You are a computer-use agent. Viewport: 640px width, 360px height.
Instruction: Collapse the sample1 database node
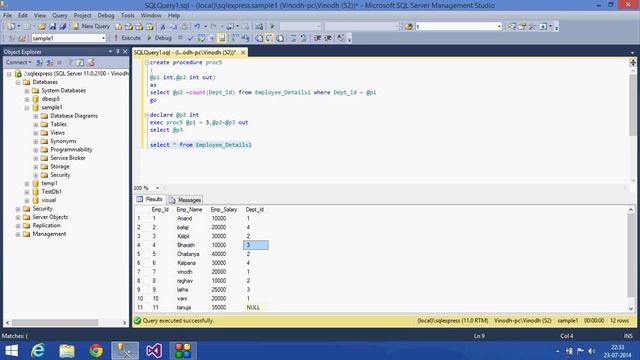coord(27,108)
